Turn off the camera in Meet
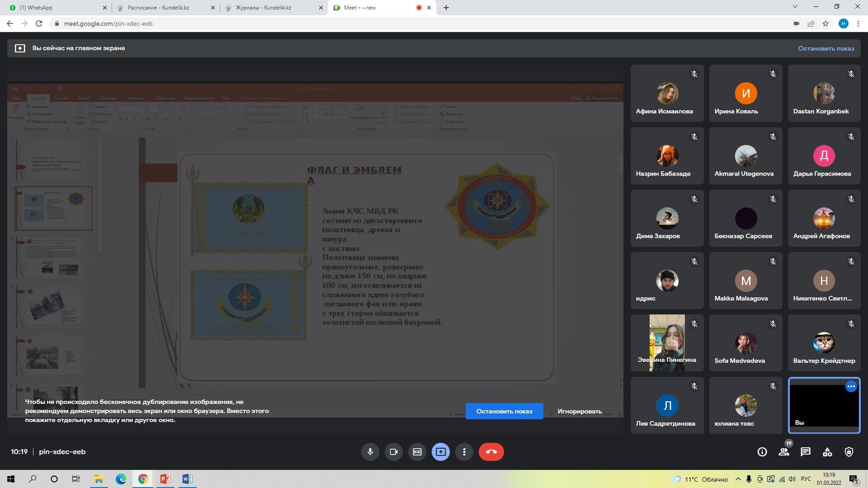The image size is (868, 488). click(393, 452)
